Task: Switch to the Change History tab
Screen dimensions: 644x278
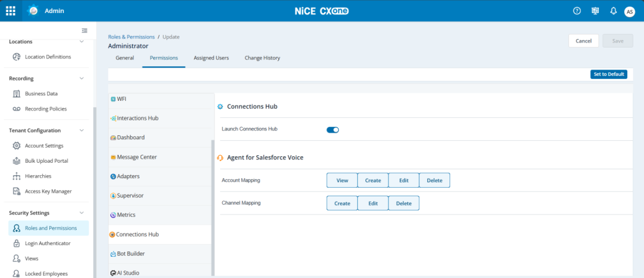Action: pos(262,58)
